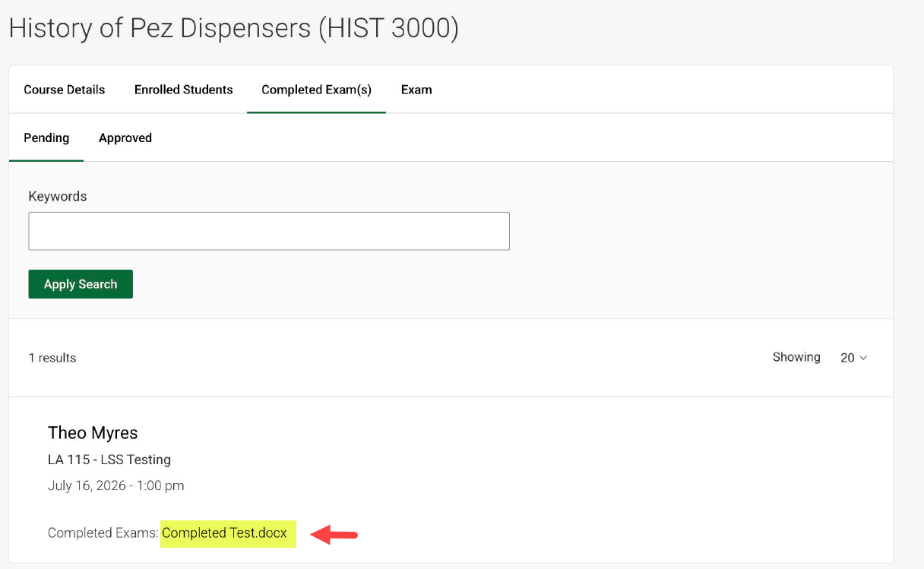Click the Completed Exams label
Screen dimensions: 924x569
tap(103, 533)
